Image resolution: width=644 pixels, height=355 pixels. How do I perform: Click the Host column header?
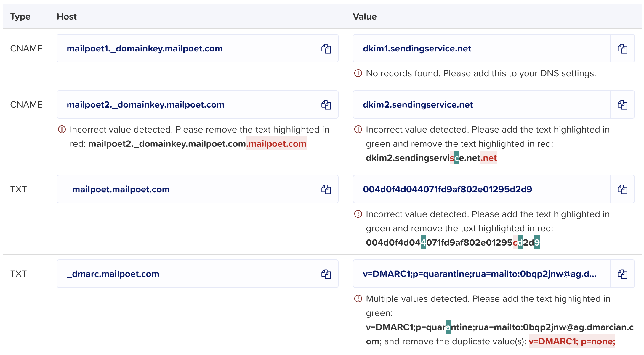click(67, 17)
